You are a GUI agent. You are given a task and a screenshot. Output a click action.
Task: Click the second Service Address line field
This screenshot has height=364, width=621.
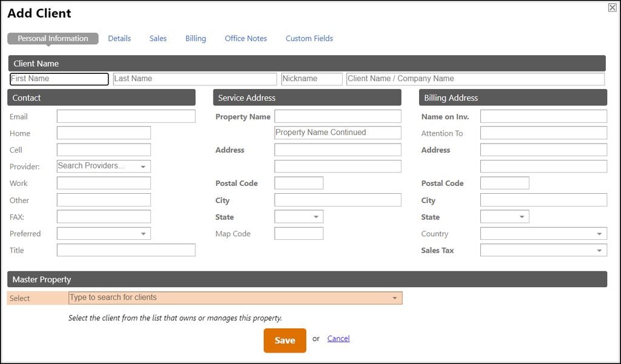click(338, 166)
